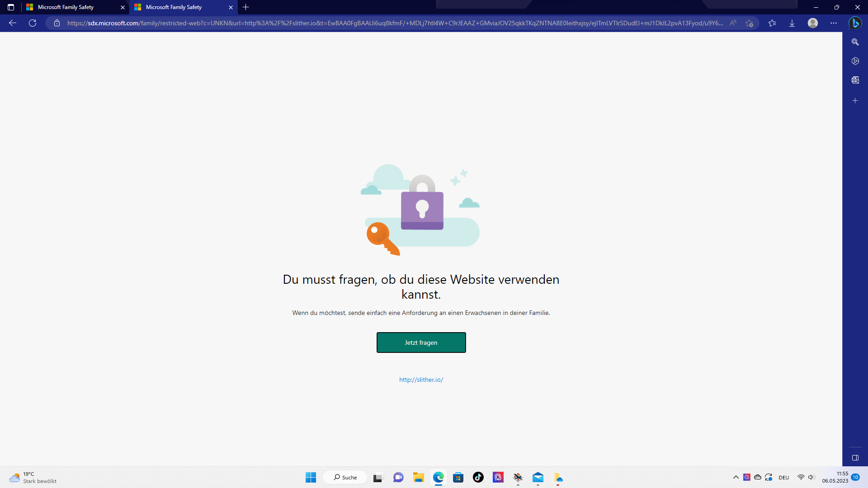The width and height of the screenshot is (868, 488).
Task: Start Read Aloud from the address bar
Action: (x=733, y=23)
